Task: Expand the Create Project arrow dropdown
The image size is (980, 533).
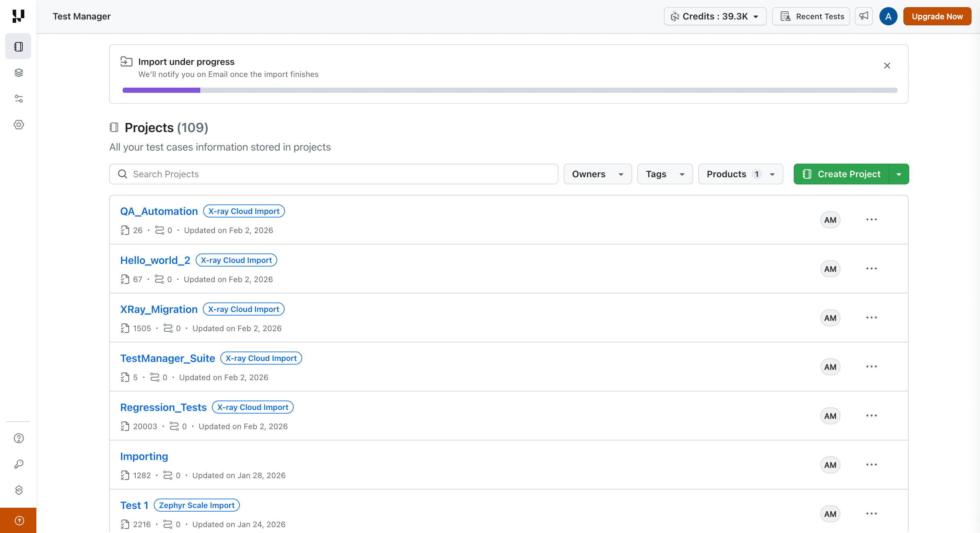Action: pyautogui.click(x=899, y=174)
